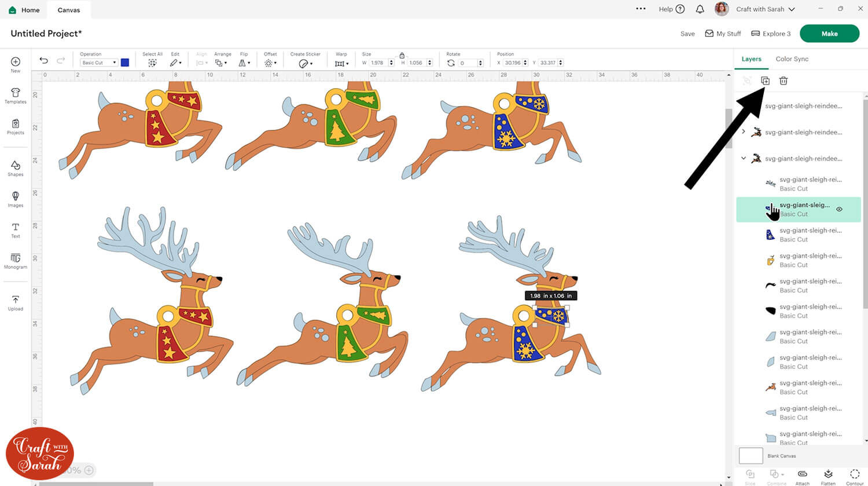This screenshot has height=486, width=868.
Task: Delete the selected layer with trash icon
Action: coord(783,81)
